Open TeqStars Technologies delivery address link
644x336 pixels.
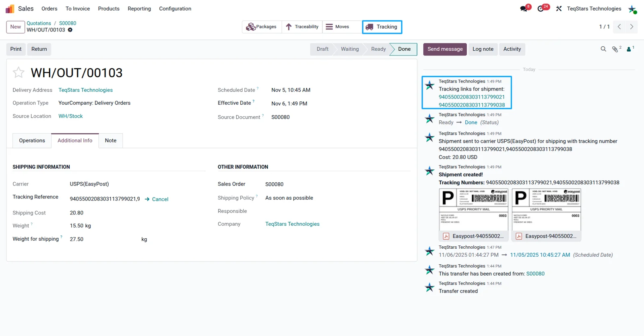85,90
